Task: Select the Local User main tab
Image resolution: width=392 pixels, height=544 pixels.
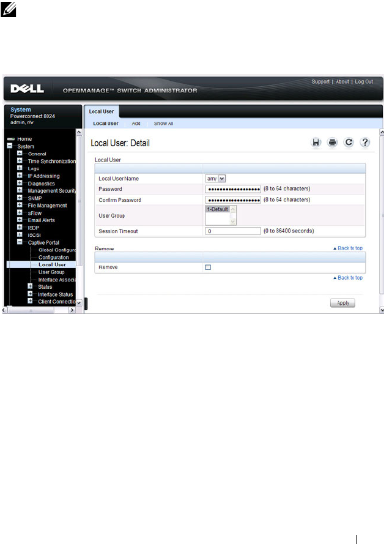Action: 101,111
